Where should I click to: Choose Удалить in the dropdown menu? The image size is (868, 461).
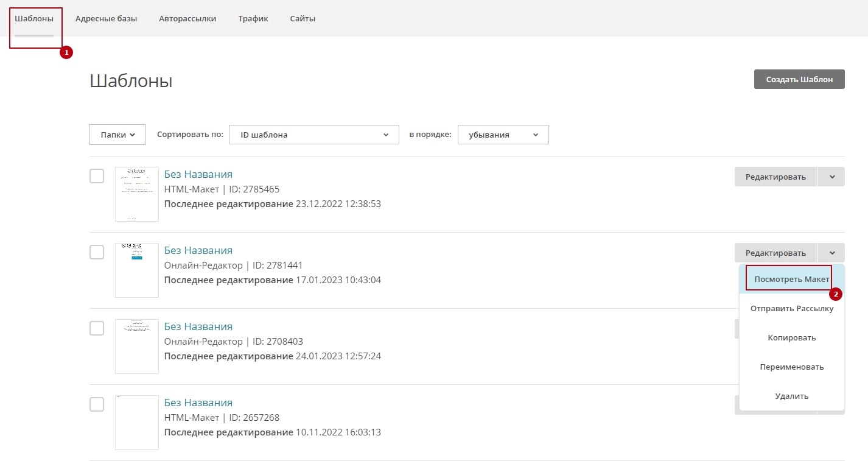pos(791,396)
